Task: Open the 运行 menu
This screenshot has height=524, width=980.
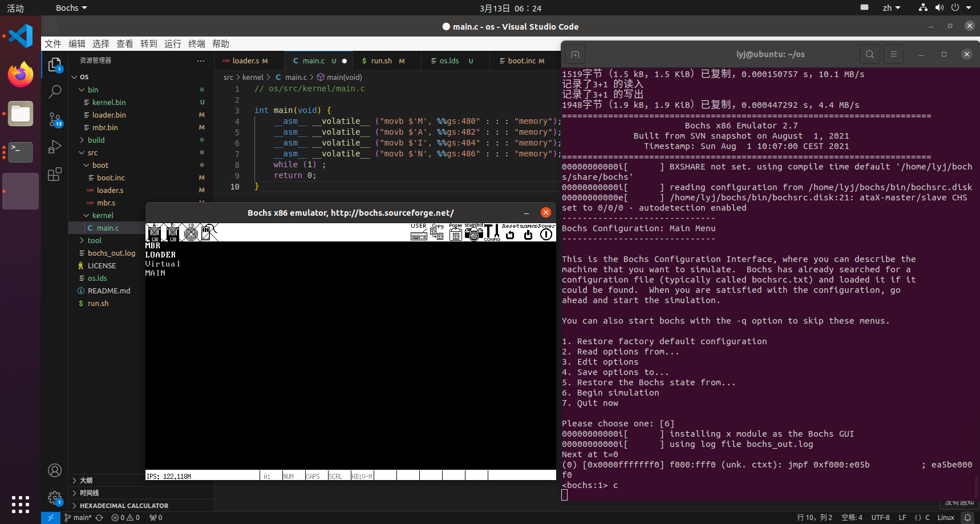Action: 173,44
